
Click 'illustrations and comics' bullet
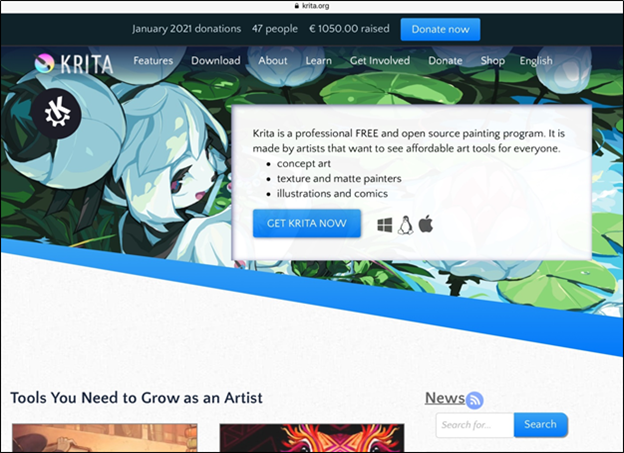click(332, 194)
